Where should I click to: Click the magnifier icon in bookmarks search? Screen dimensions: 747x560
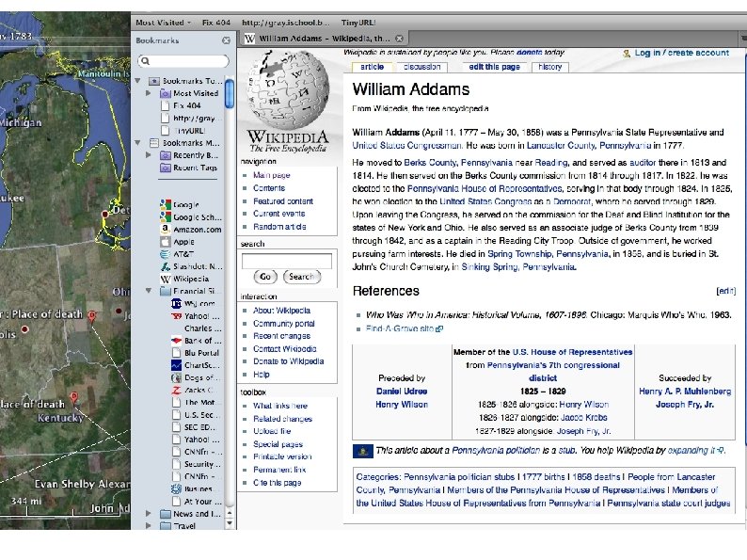click(145, 61)
